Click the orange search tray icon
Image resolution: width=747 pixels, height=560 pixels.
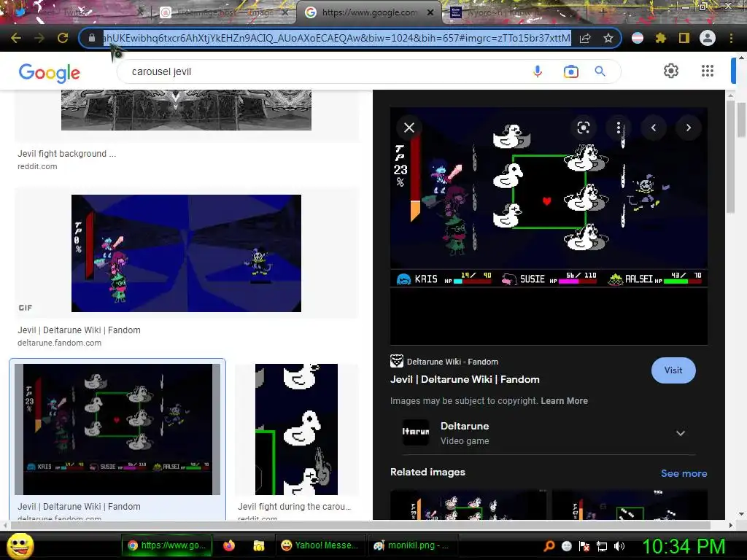pos(549,546)
